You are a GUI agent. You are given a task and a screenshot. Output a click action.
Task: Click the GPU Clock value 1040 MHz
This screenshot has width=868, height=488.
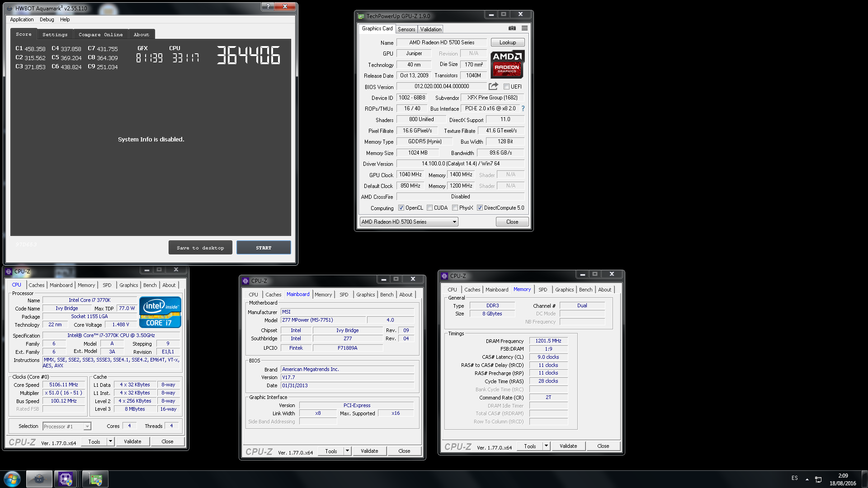(x=410, y=174)
